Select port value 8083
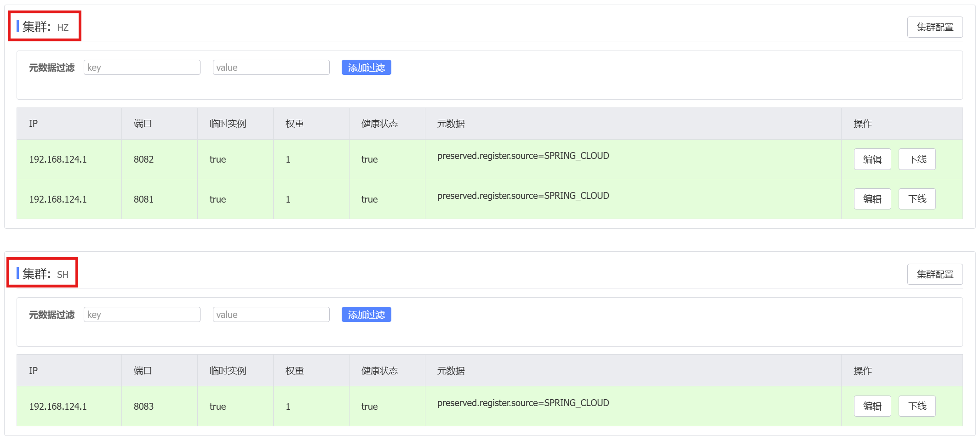980x441 pixels. (143, 407)
